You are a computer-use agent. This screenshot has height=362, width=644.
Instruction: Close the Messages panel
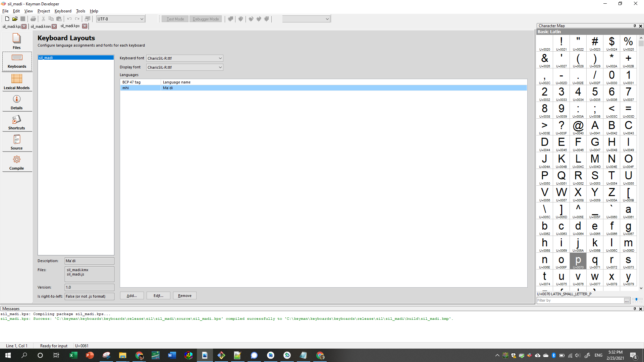click(x=641, y=309)
